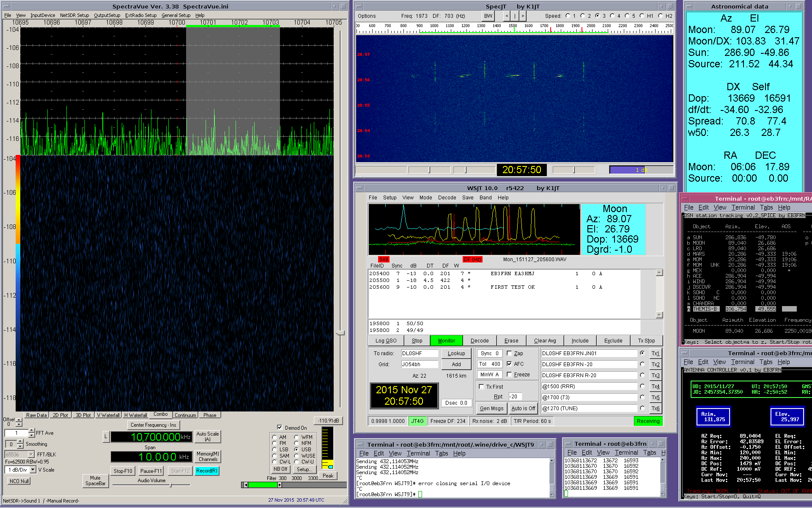This screenshot has height=508, width=812.
Task: Click the SpecJT shift-right arrow button
Action: [523, 16]
